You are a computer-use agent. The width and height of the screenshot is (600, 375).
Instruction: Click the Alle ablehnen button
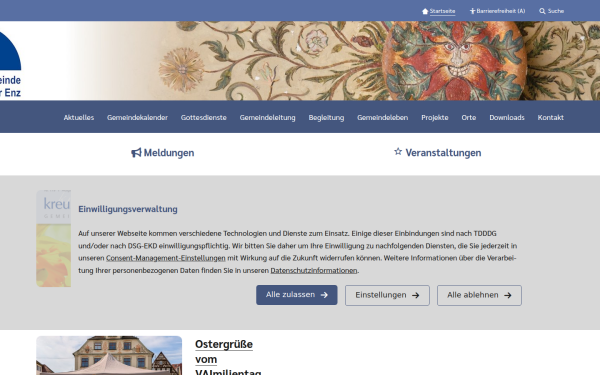click(x=479, y=295)
